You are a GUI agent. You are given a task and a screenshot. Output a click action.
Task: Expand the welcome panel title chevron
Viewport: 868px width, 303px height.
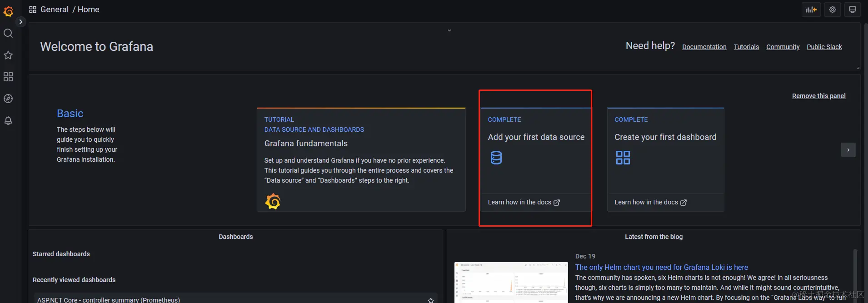click(x=449, y=30)
